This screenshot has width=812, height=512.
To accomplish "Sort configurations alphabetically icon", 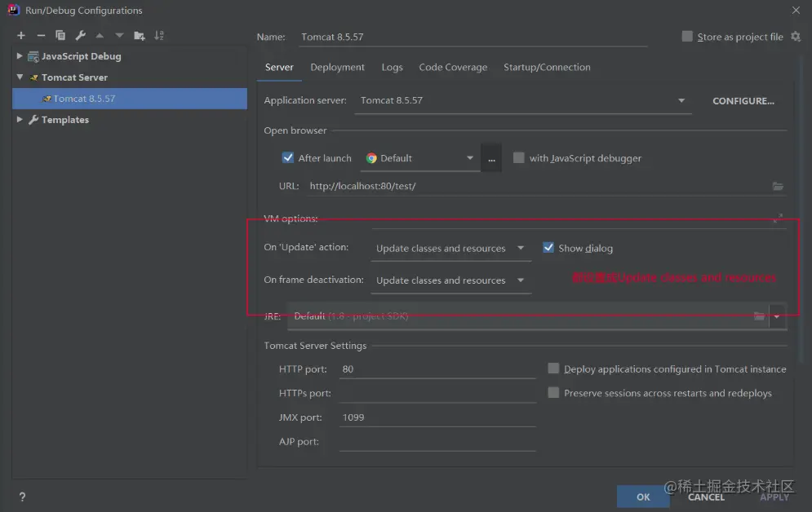I will coord(159,35).
